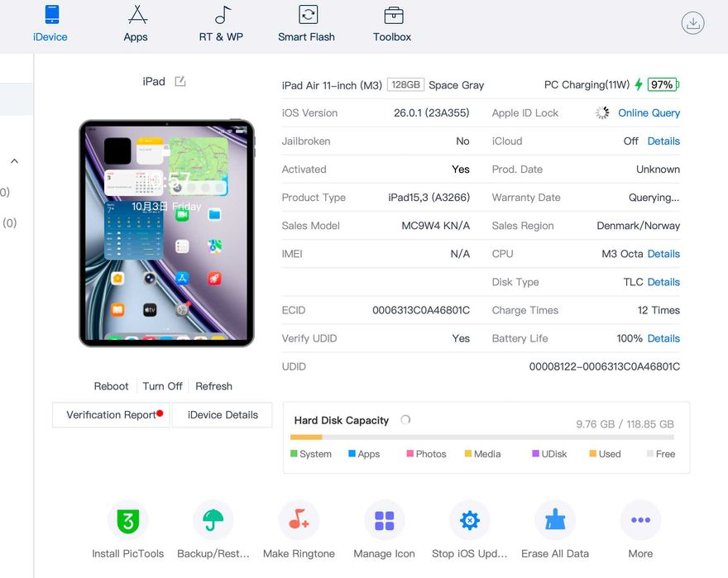Screen dimensions: 728x578
Task: Collapse the sidebar section chevron
Action: [14, 161]
